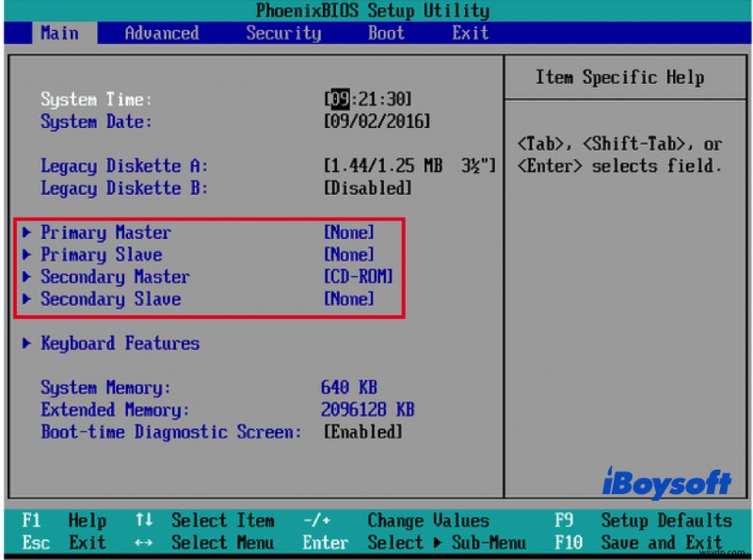Click the Keyboard Features sub-menu triangle
753x560 pixels.
click(x=26, y=344)
